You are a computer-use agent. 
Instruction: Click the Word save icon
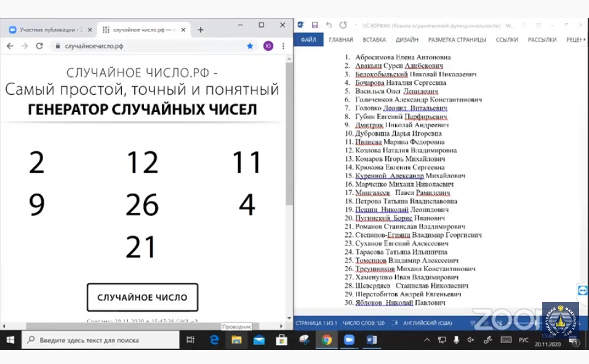(x=315, y=25)
